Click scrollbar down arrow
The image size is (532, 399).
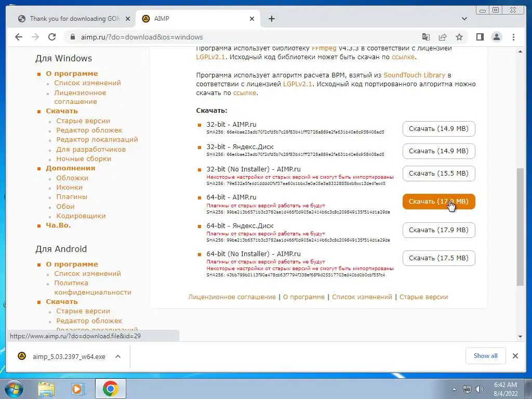[x=520, y=337]
